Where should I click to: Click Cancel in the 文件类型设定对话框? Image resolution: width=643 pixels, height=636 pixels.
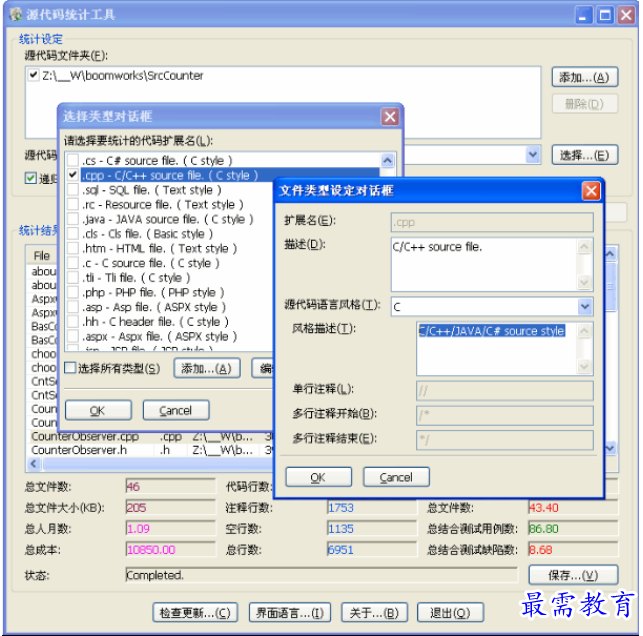click(x=396, y=477)
